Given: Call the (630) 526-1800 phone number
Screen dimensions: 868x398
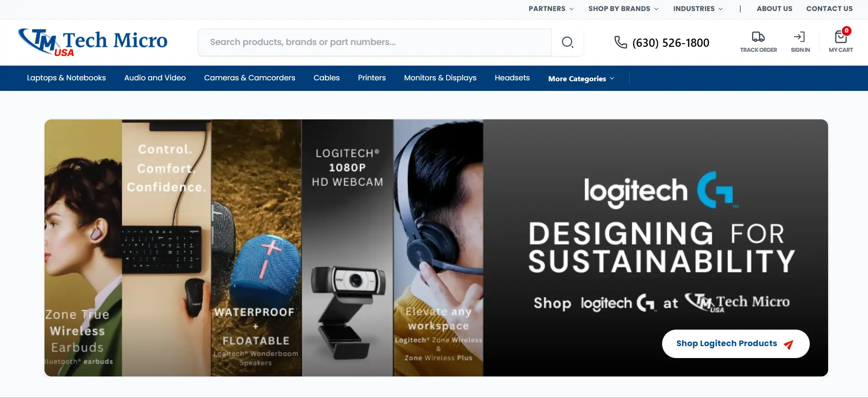Looking at the screenshot, I should [670, 43].
